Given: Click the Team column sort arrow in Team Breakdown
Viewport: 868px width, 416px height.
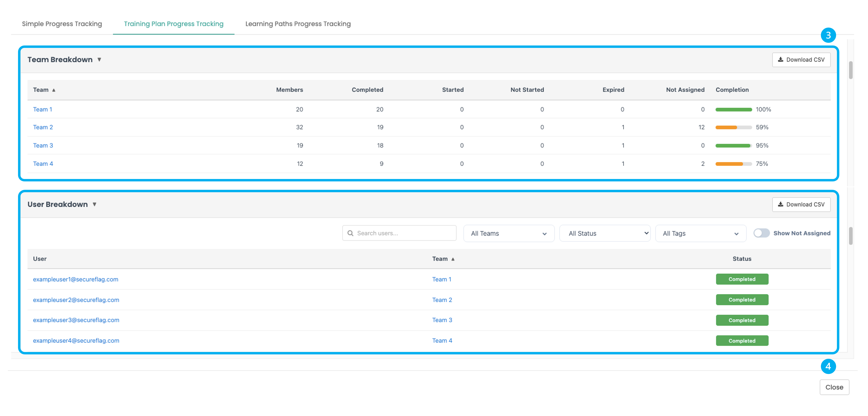Looking at the screenshot, I should click(x=54, y=90).
